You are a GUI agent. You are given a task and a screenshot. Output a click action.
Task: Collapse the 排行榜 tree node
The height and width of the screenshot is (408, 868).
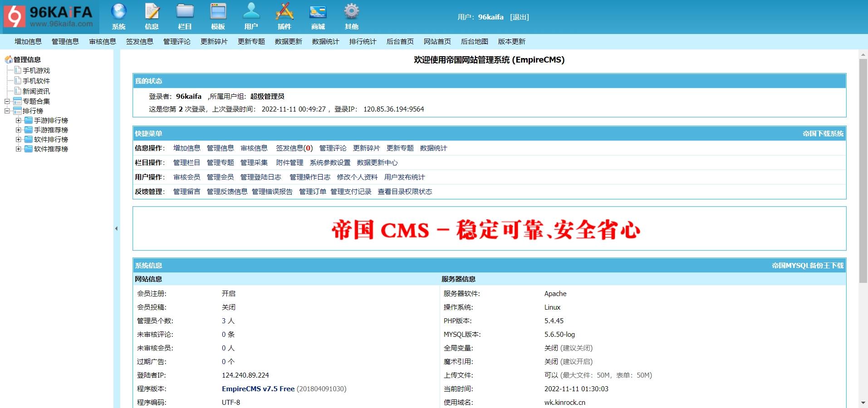pos(7,111)
